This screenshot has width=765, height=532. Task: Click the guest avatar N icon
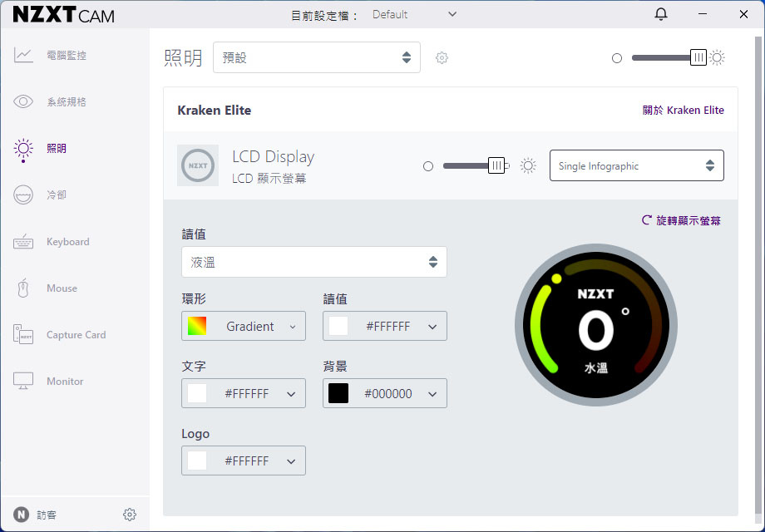21,515
